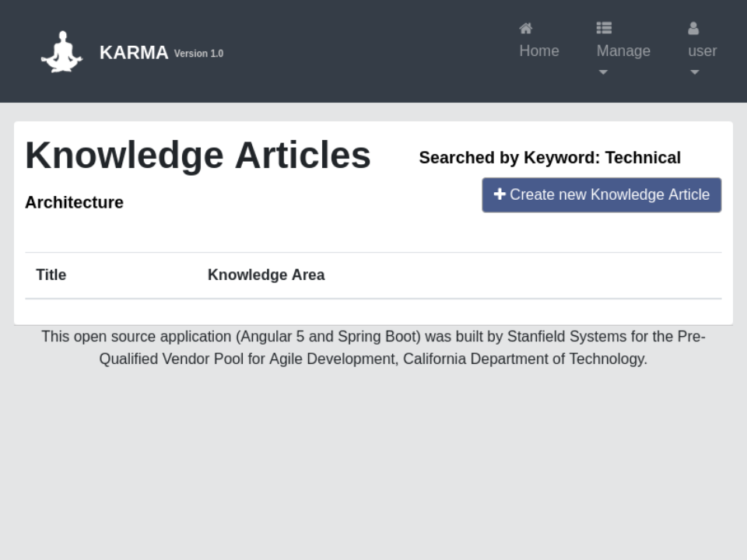747x560 pixels.
Task: Click the plus icon on Create button
Action: point(500,194)
